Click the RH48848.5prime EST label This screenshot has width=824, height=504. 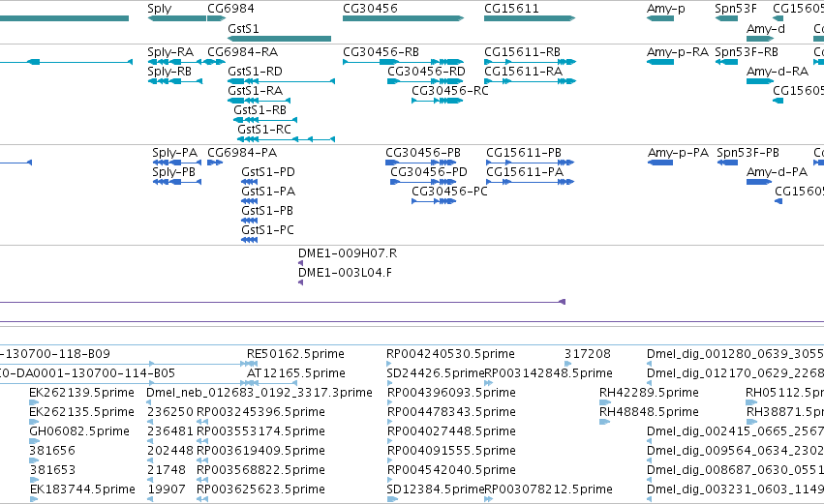coord(649,412)
